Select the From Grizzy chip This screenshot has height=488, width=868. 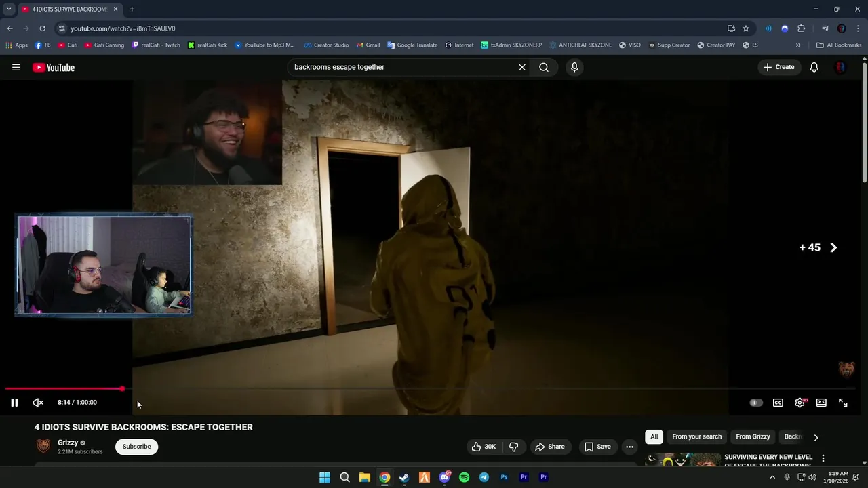pyautogui.click(x=753, y=436)
